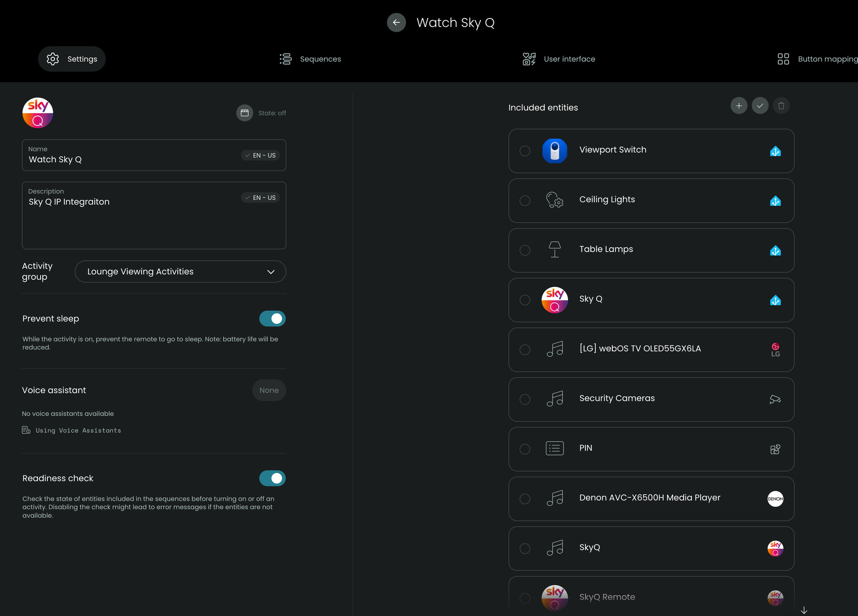Click the plus icon to add an entity
This screenshot has height=616, width=858.
coord(739,106)
